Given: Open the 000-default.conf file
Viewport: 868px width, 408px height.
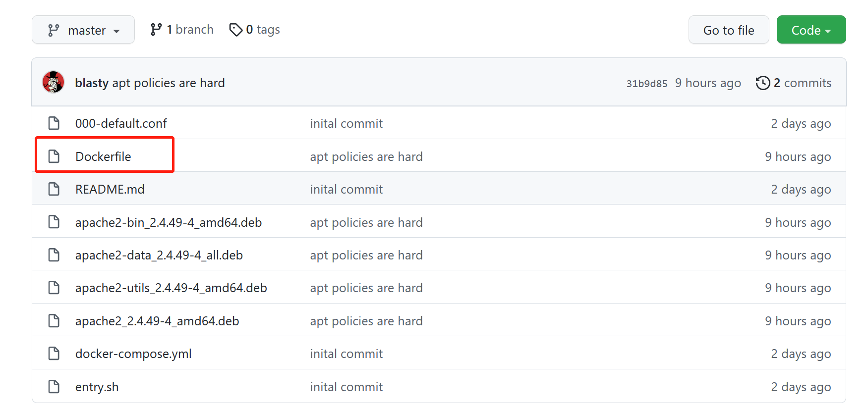Looking at the screenshot, I should (121, 123).
